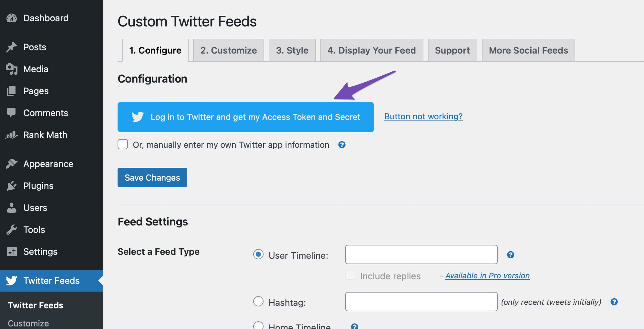Image resolution: width=644 pixels, height=329 pixels.
Task: Click the Pages icon in sidebar
Action: pyautogui.click(x=12, y=91)
